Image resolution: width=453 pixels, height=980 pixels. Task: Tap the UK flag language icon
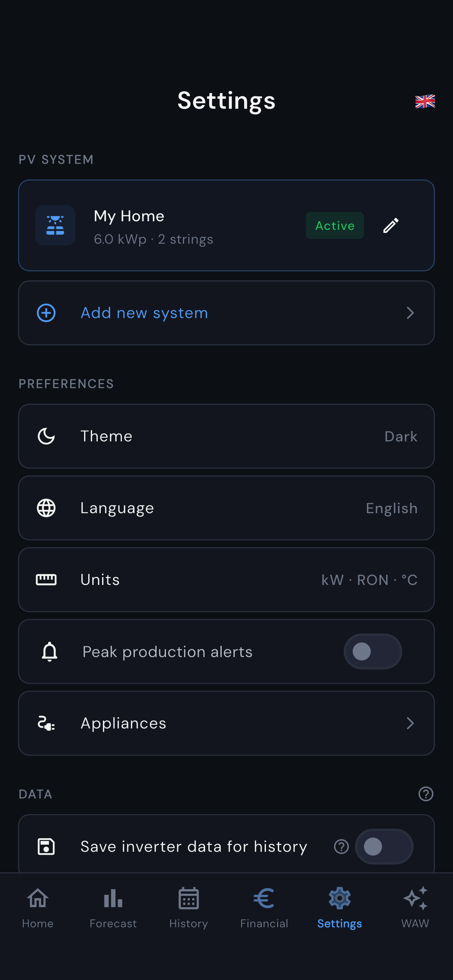425,101
